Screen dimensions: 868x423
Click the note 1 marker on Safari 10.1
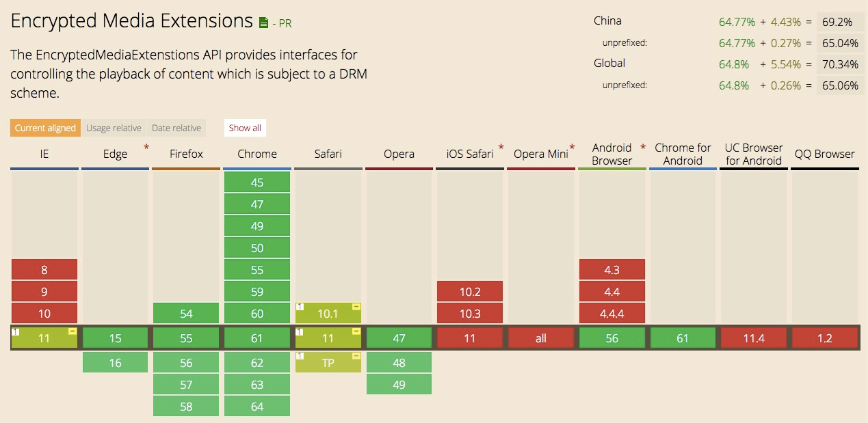coord(300,307)
